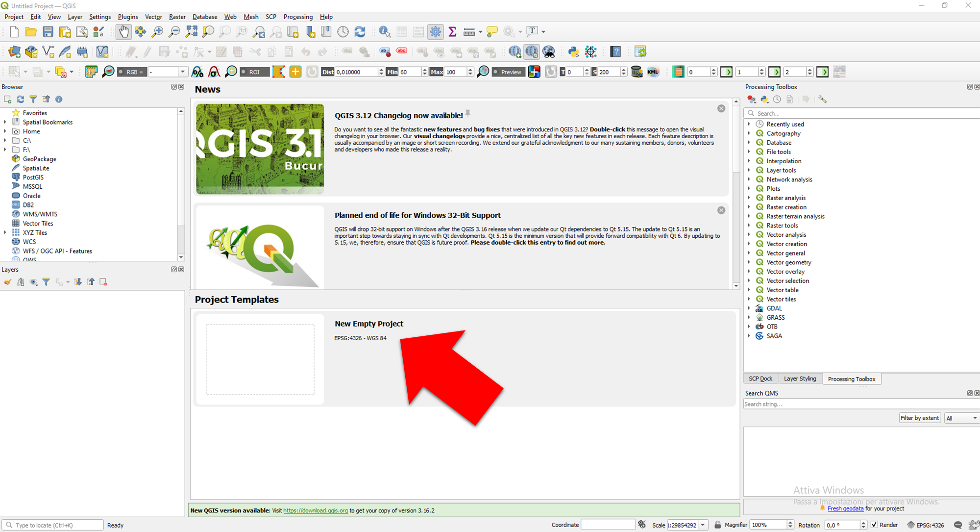Click the temporal controller clock icon
Image resolution: width=980 pixels, height=532 pixels.
click(x=343, y=32)
